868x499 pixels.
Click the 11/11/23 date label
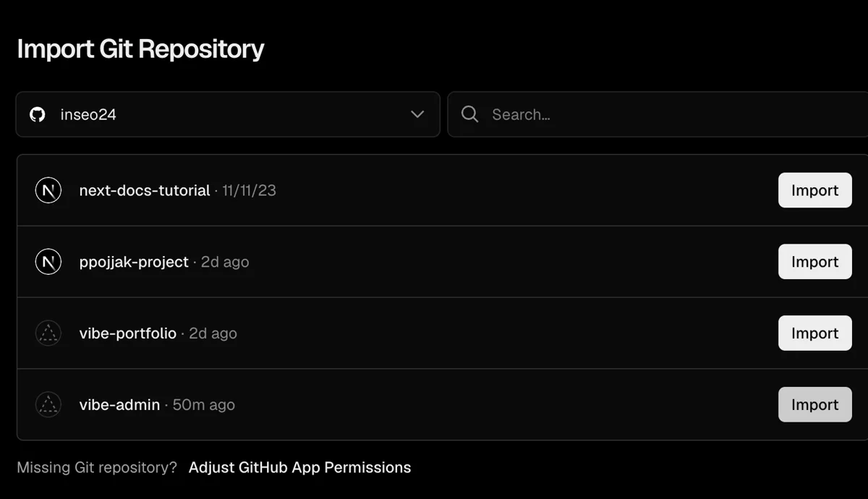click(x=250, y=190)
